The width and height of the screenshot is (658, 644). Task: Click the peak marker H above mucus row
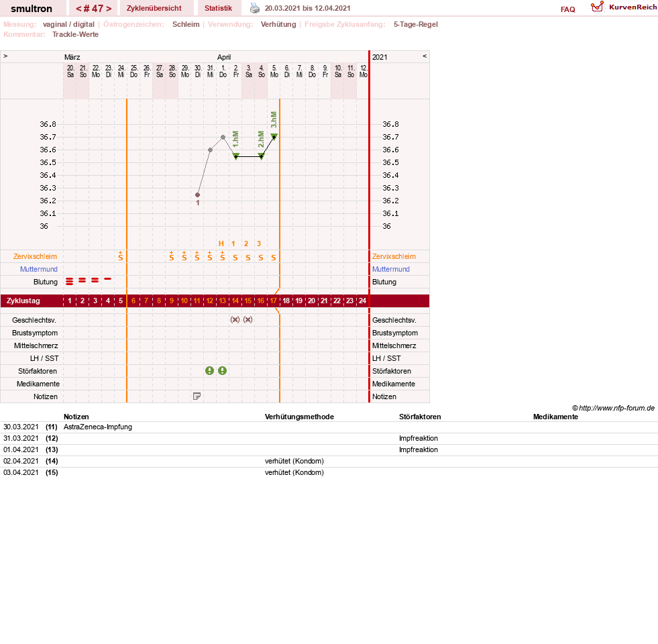[221, 244]
